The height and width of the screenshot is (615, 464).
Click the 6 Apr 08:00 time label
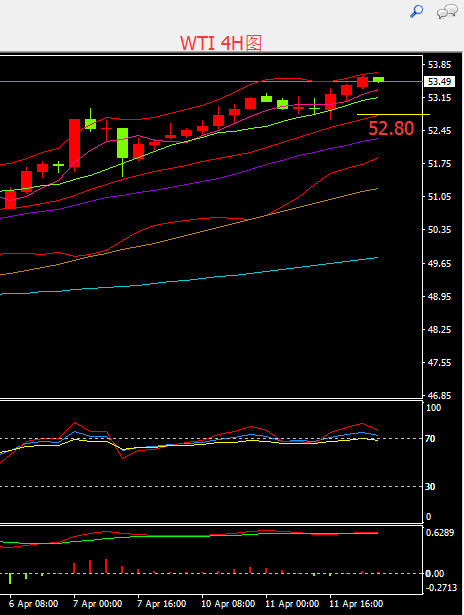click(33, 604)
